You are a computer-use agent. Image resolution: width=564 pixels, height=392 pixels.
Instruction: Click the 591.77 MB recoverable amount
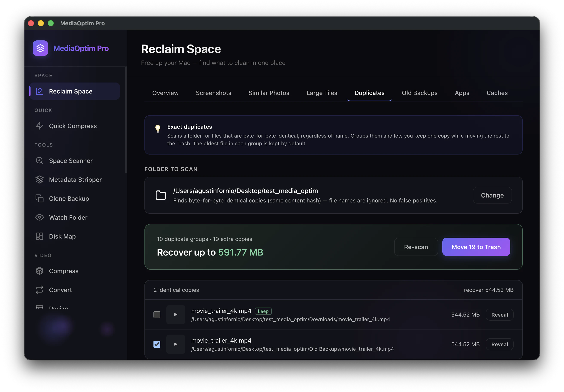pyautogui.click(x=241, y=252)
